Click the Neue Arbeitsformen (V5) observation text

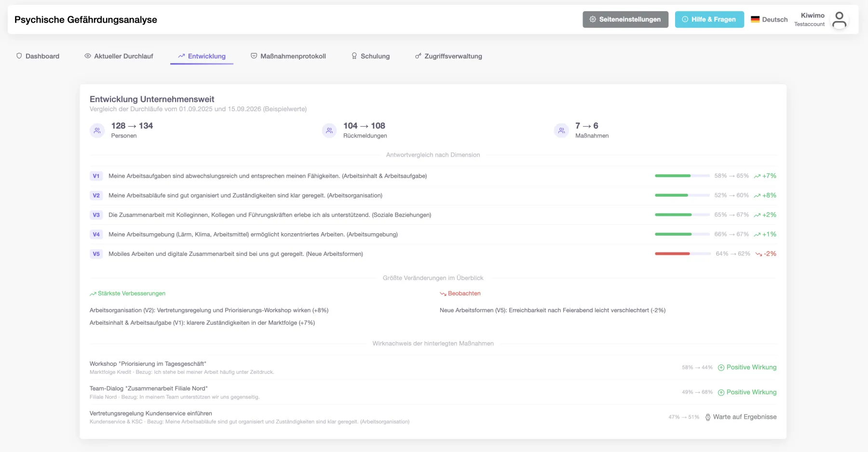[x=553, y=310]
